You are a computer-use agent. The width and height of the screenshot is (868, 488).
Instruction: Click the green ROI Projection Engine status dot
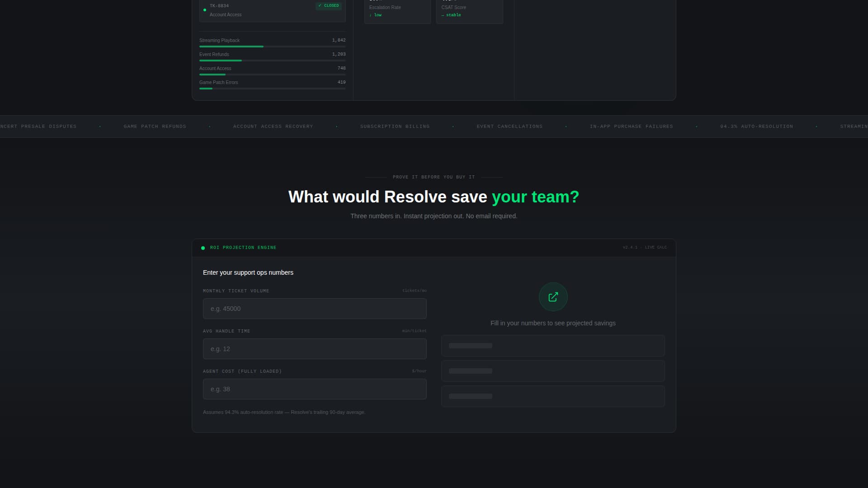coord(203,248)
